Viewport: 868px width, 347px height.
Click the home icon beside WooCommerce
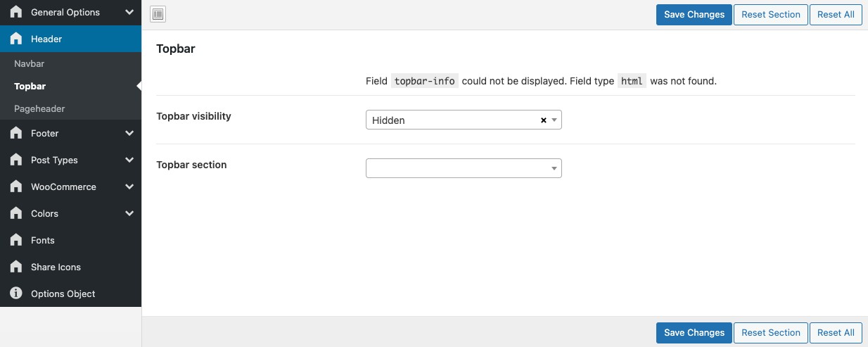click(x=16, y=187)
